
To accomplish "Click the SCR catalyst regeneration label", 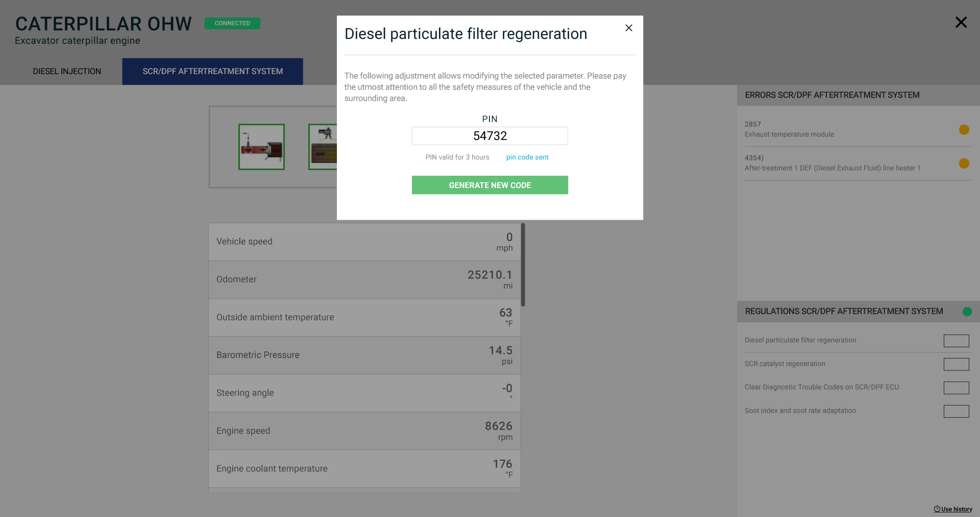I will pyautogui.click(x=785, y=364).
